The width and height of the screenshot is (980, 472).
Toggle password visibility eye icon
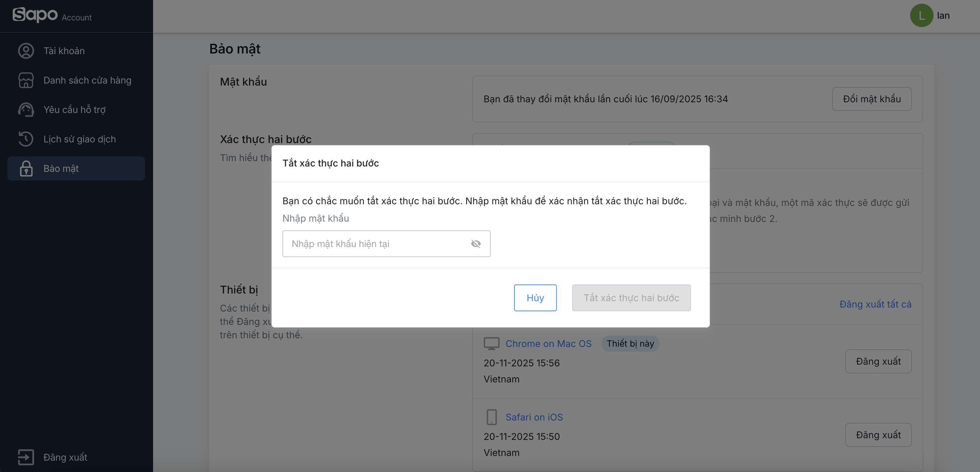point(476,244)
